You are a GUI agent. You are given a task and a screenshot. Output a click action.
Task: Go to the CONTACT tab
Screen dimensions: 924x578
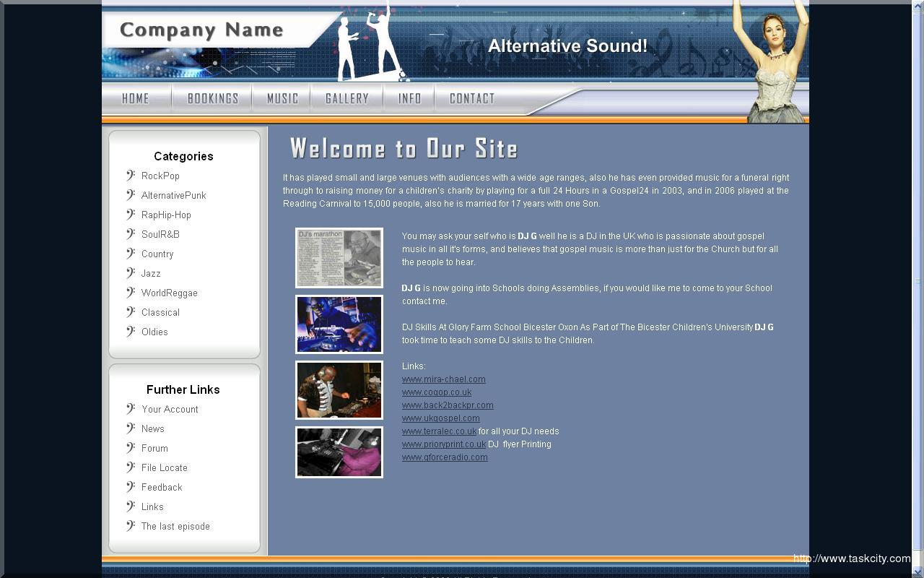pyautogui.click(x=471, y=98)
